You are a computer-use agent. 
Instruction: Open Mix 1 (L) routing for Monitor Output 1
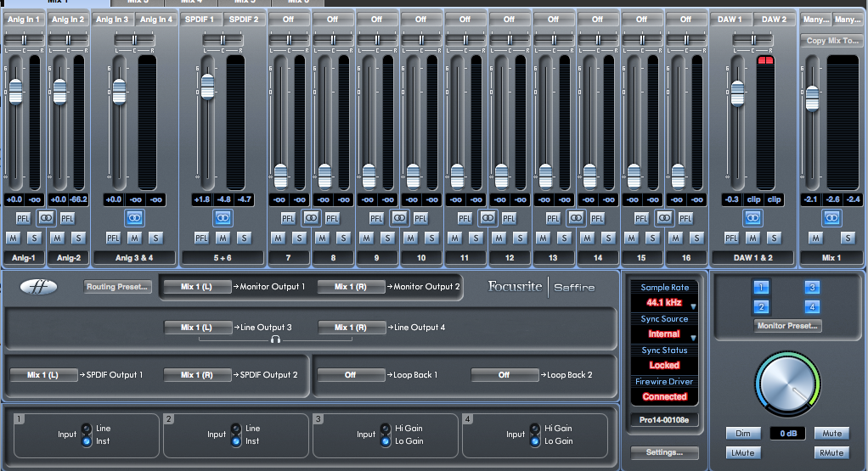[196, 286]
